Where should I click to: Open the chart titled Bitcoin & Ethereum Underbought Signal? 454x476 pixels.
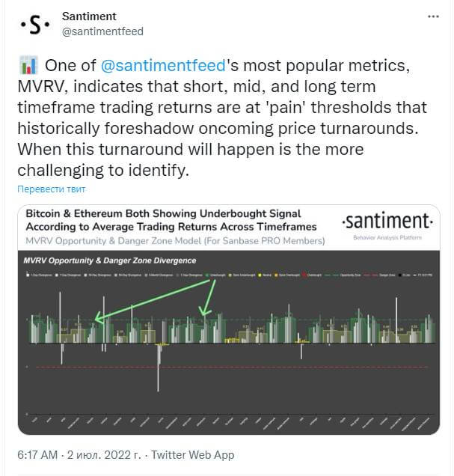pos(229,320)
